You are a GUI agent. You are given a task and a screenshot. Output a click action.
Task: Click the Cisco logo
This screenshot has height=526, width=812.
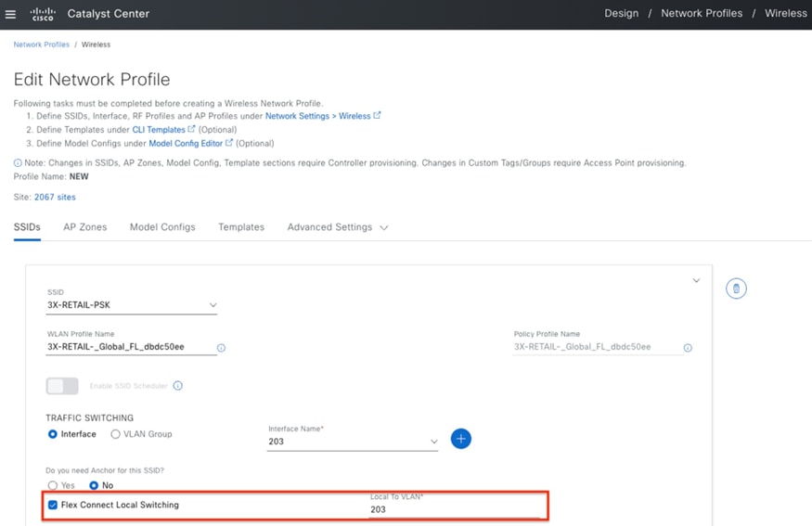43,14
